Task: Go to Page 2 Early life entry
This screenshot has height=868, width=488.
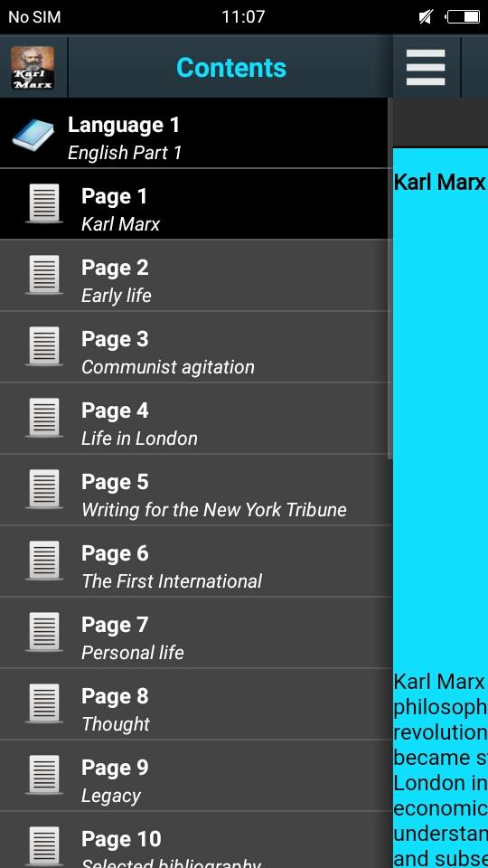Action: tap(195, 276)
